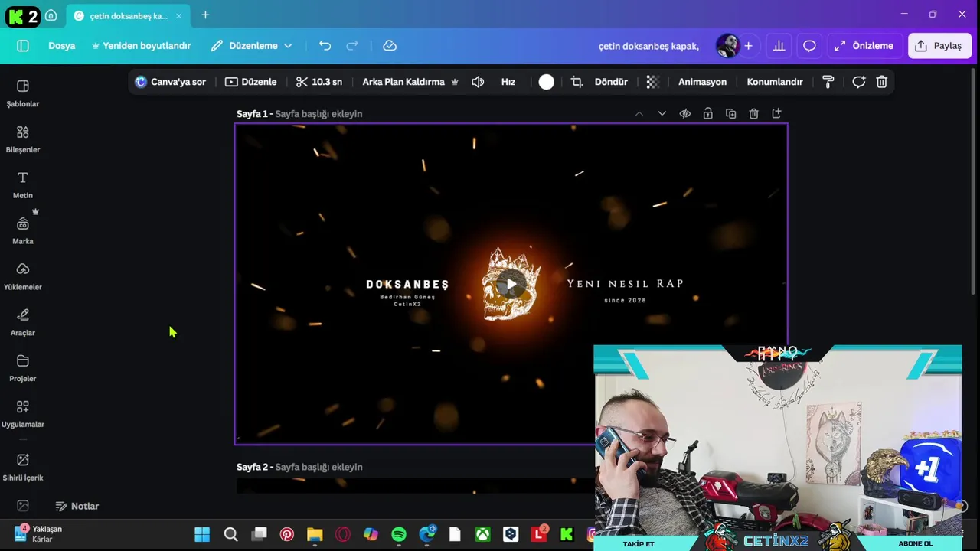Screen dimensions: 980x551
Task: Open the Araçlar tools panel
Action: [23, 323]
